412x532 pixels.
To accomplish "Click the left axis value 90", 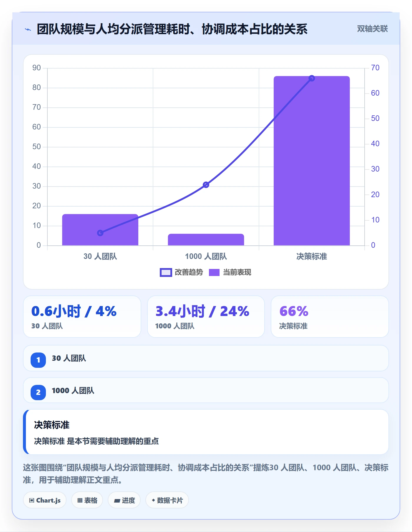I will (36, 68).
